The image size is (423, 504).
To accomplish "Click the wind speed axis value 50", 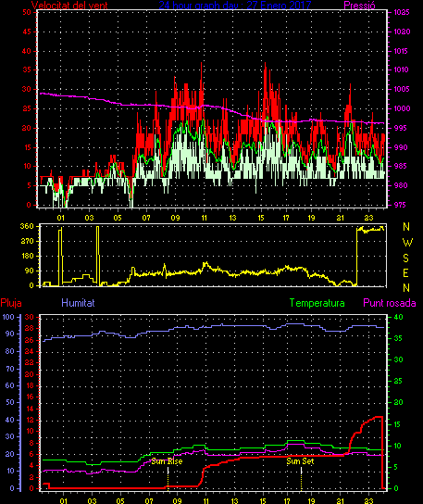I will 27,13.
